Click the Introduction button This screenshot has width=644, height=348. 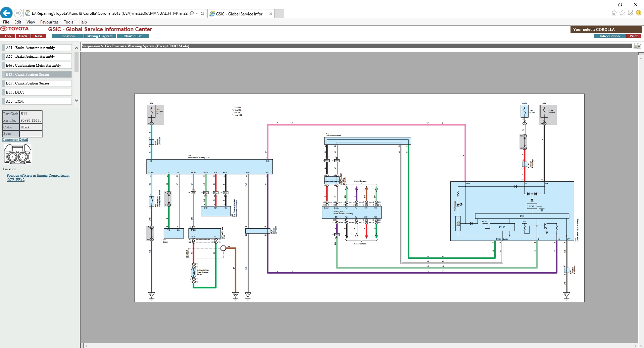609,36
